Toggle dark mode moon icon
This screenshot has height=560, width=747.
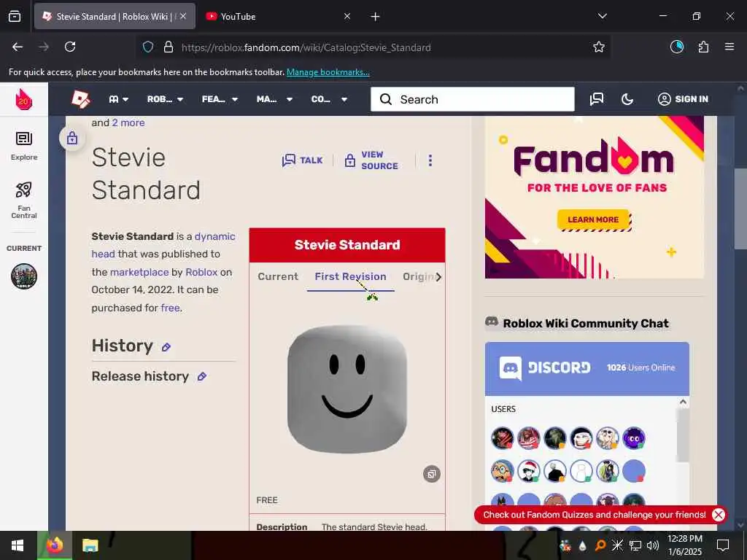tap(627, 99)
